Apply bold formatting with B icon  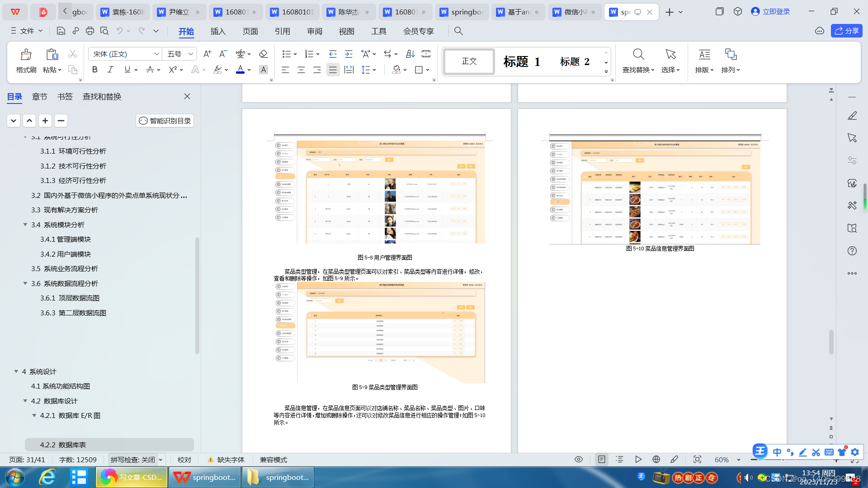(x=94, y=70)
